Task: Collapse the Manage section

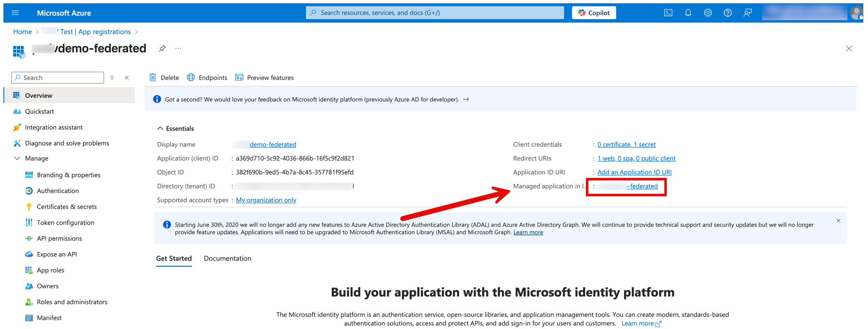Action: [x=17, y=158]
